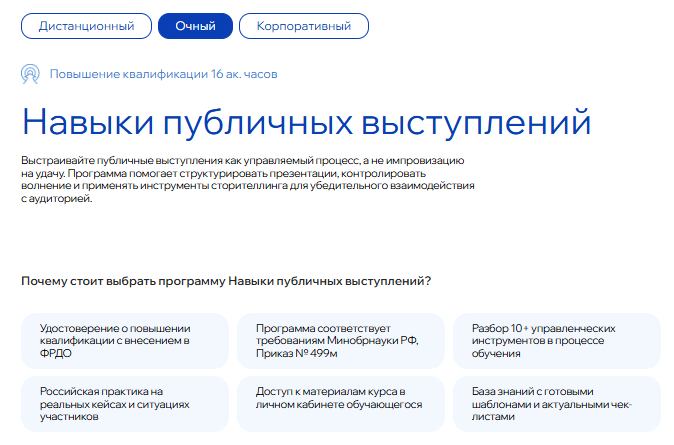Switch to the Очный format tab
Screen dimensions: 674x445
[x=195, y=25]
